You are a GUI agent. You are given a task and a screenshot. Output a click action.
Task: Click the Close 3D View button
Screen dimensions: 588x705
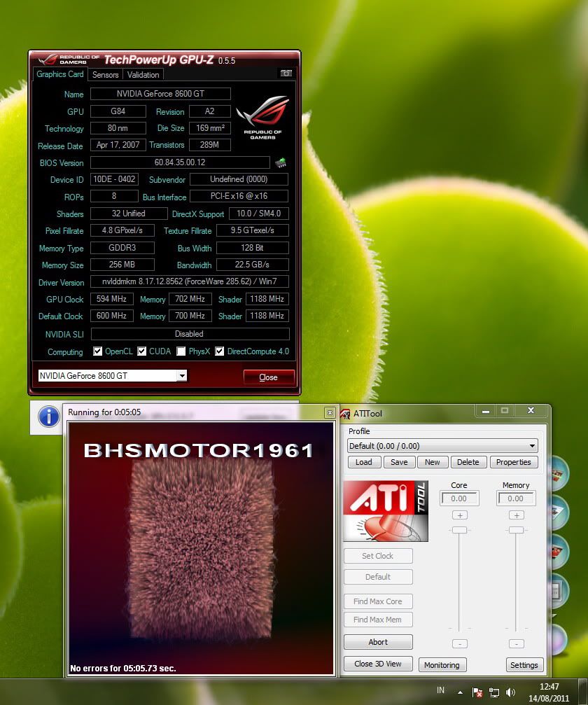(x=378, y=664)
